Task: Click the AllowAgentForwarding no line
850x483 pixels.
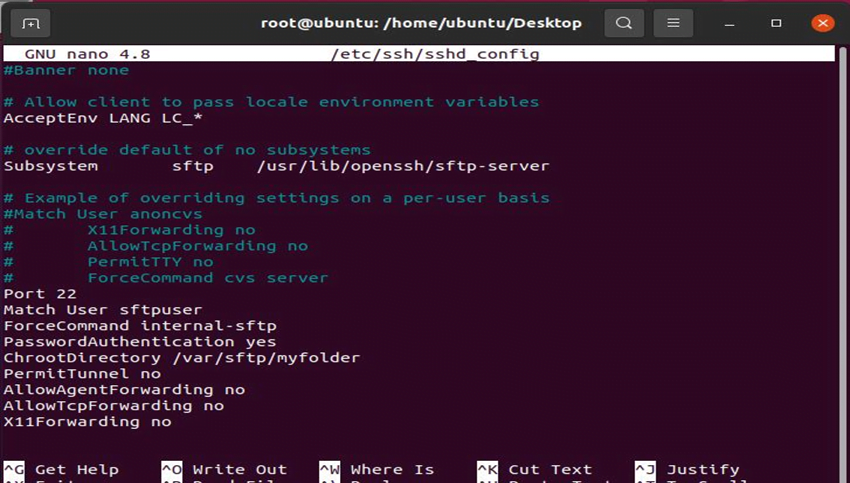Action: (x=124, y=390)
